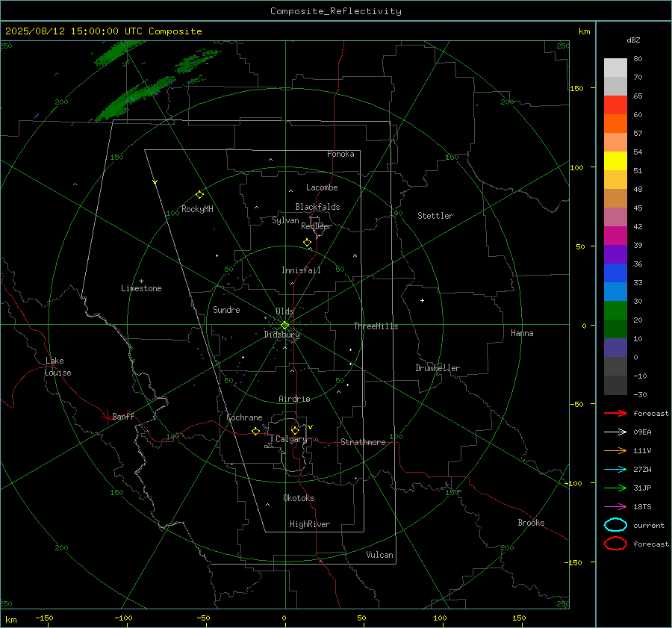Click the cyan current ellipse in legend
Screen dimensions: 672x628
(615, 525)
